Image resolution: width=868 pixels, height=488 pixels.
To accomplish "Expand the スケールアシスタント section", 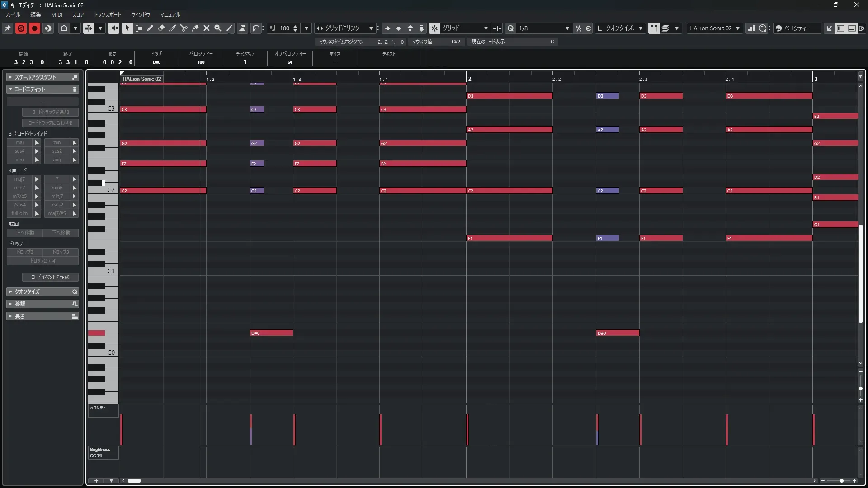I will coord(36,77).
